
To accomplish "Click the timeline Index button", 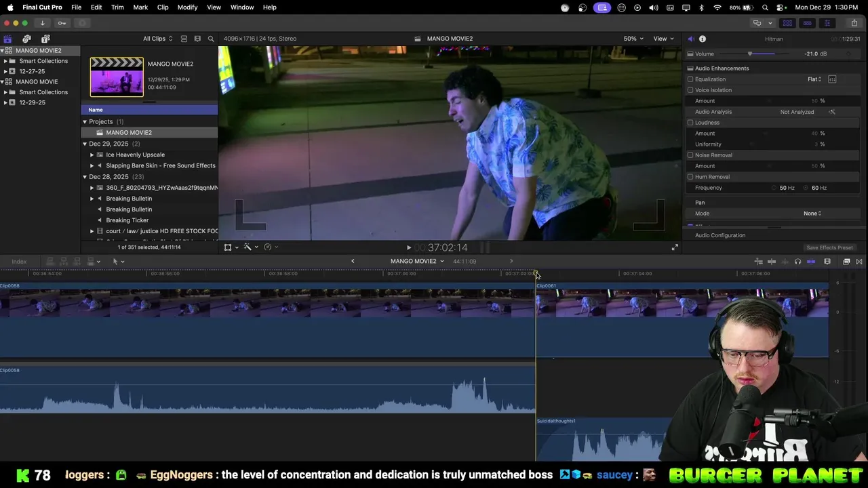I will pos(19,262).
